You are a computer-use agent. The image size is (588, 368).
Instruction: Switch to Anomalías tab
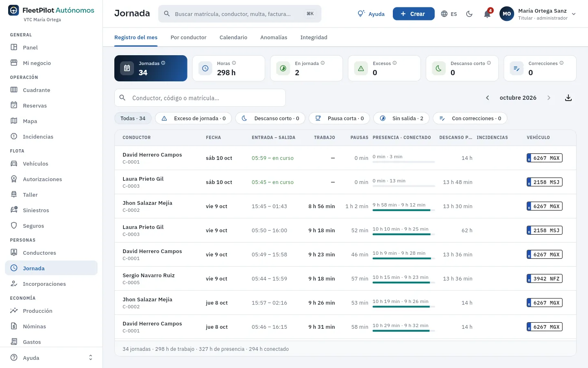[274, 37]
